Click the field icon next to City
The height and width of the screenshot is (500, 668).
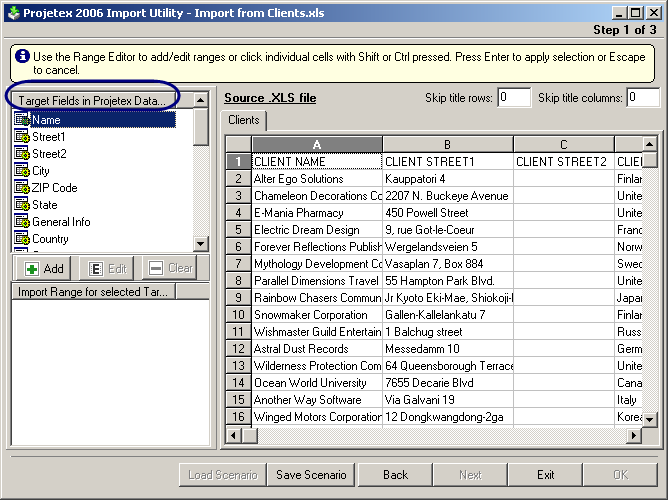coord(22,171)
